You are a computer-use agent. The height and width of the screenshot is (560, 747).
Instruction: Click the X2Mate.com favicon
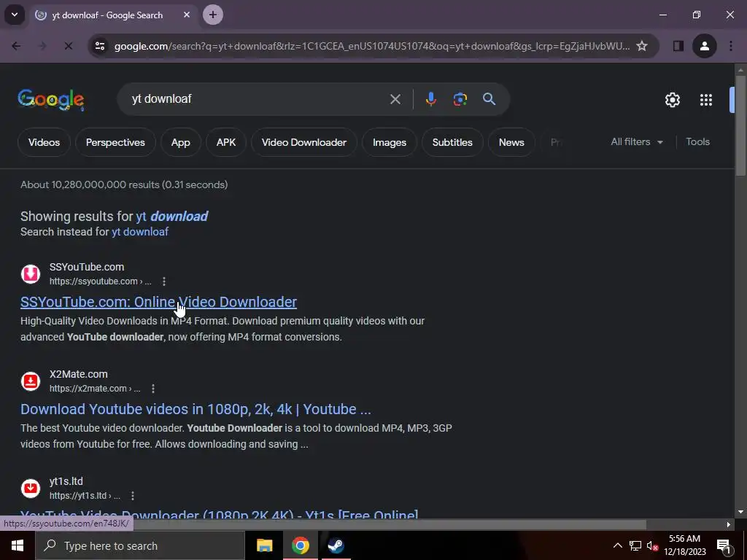tap(31, 381)
